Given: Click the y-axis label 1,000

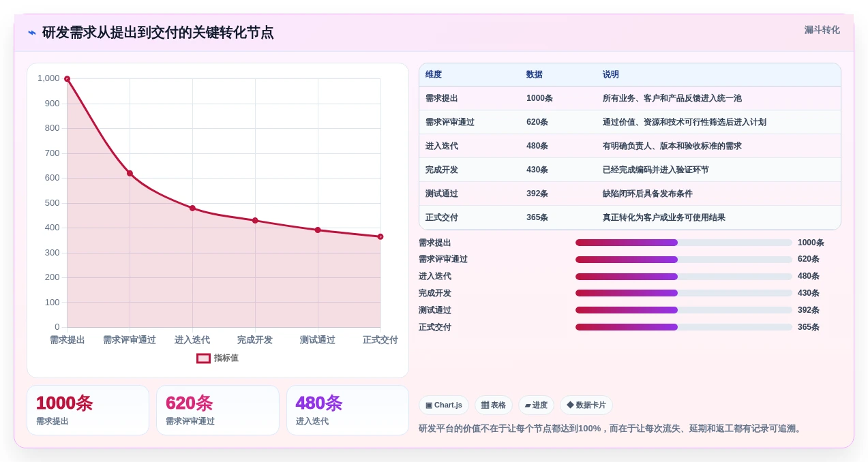Looking at the screenshot, I should [x=48, y=78].
